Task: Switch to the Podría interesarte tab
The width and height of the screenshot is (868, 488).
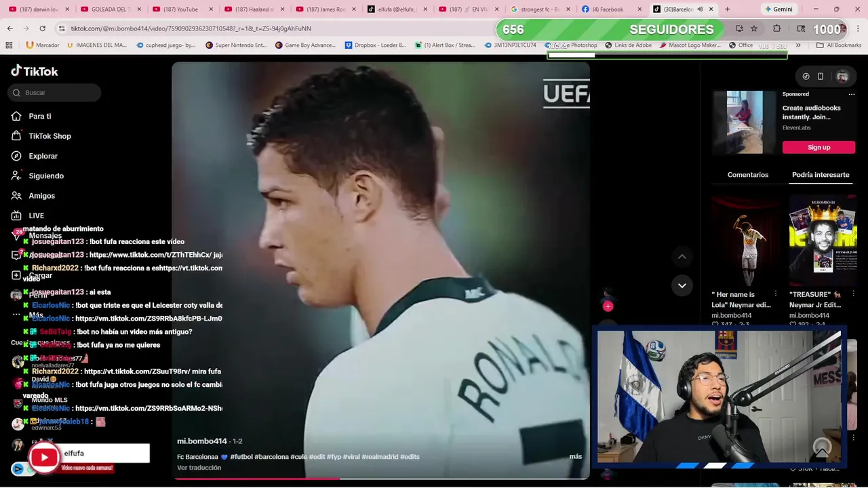Action: 821,175
